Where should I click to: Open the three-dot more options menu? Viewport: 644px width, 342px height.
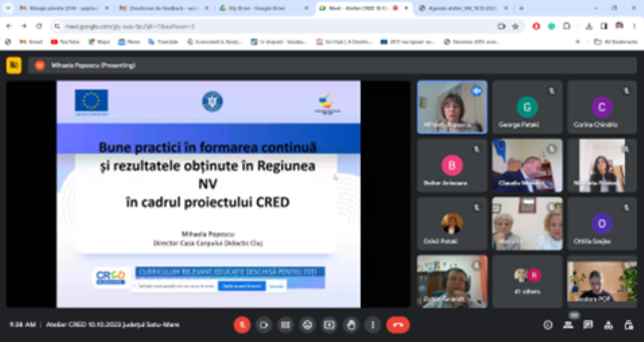click(x=372, y=325)
